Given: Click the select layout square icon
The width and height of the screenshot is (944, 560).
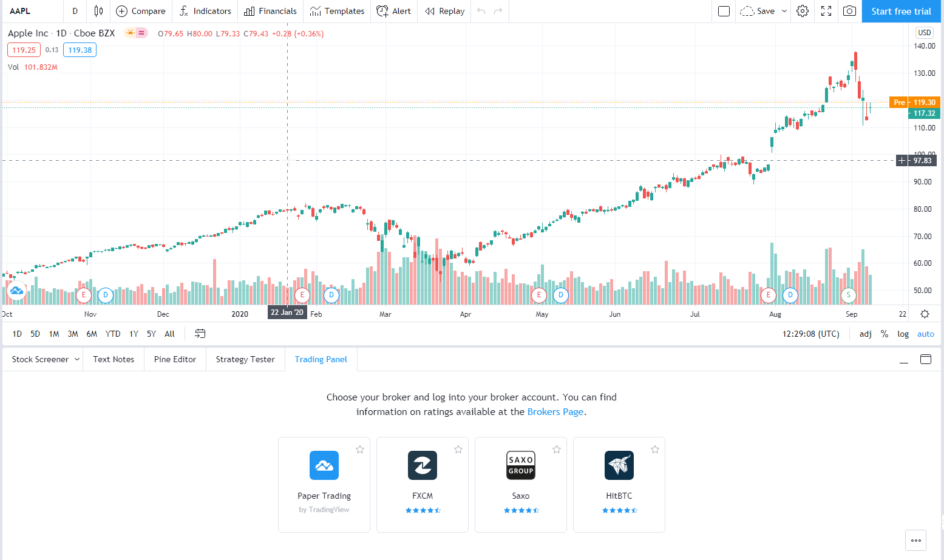Looking at the screenshot, I should pyautogui.click(x=724, y=11).
